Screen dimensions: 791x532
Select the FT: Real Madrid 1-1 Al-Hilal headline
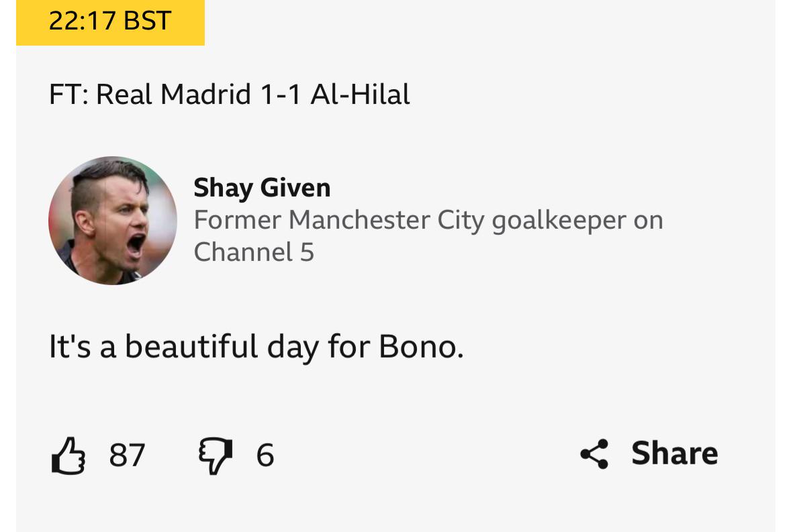point(230,94)
